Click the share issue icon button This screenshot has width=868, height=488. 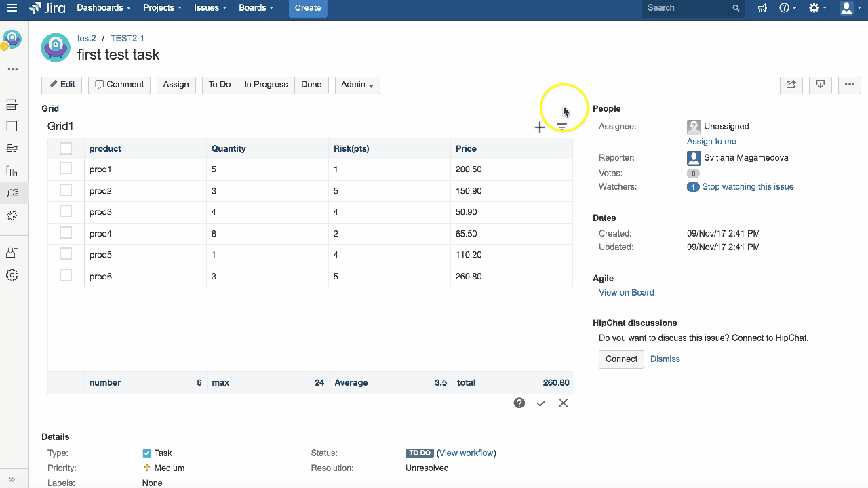791,85
